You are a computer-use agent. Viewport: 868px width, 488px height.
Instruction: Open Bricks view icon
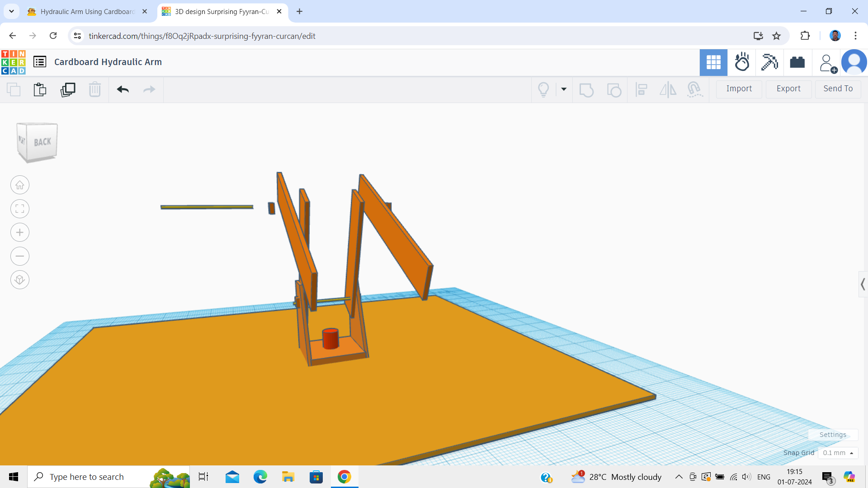click(797, 62)
